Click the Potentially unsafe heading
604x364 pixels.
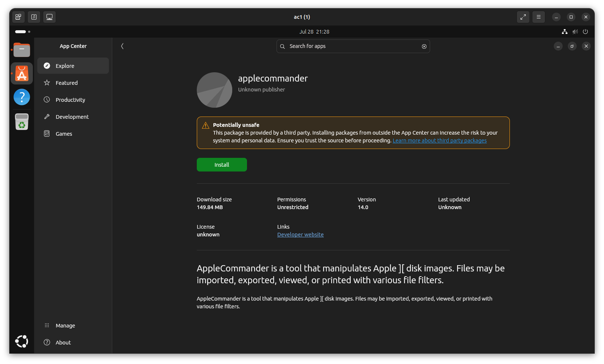(236, 125)
